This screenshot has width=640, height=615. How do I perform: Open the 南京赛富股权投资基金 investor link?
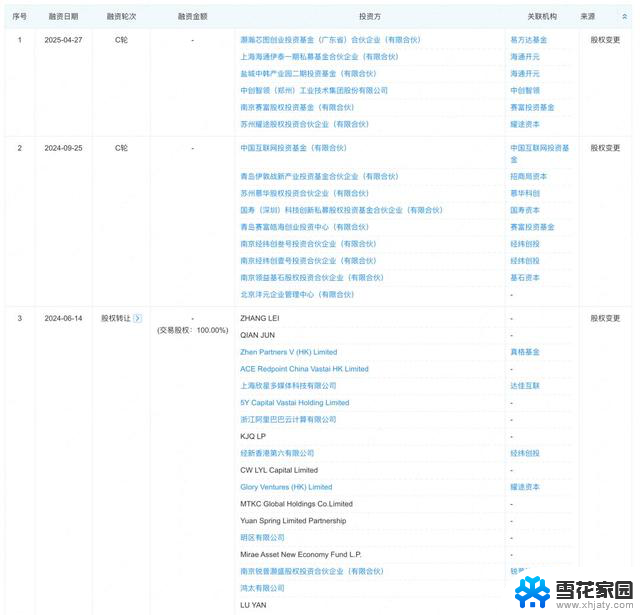point(297,107)
